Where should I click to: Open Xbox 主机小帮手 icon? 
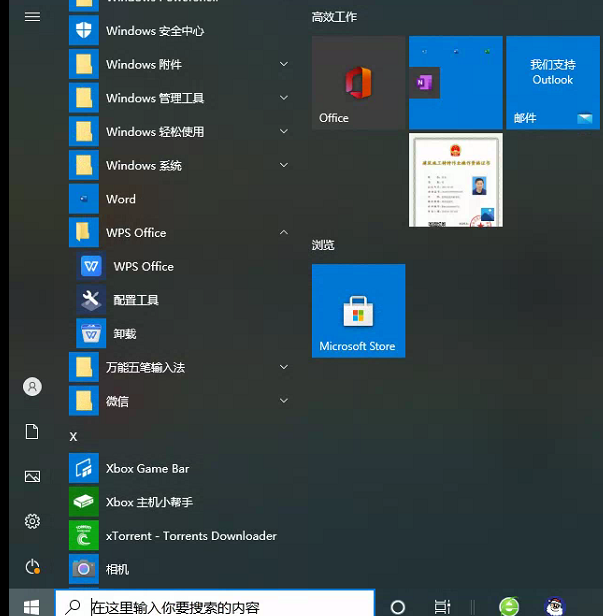[84, 502]
